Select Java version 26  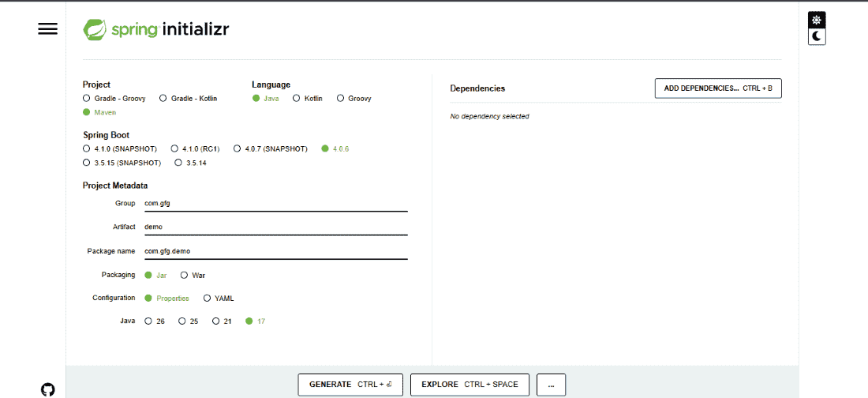point(155,321)
